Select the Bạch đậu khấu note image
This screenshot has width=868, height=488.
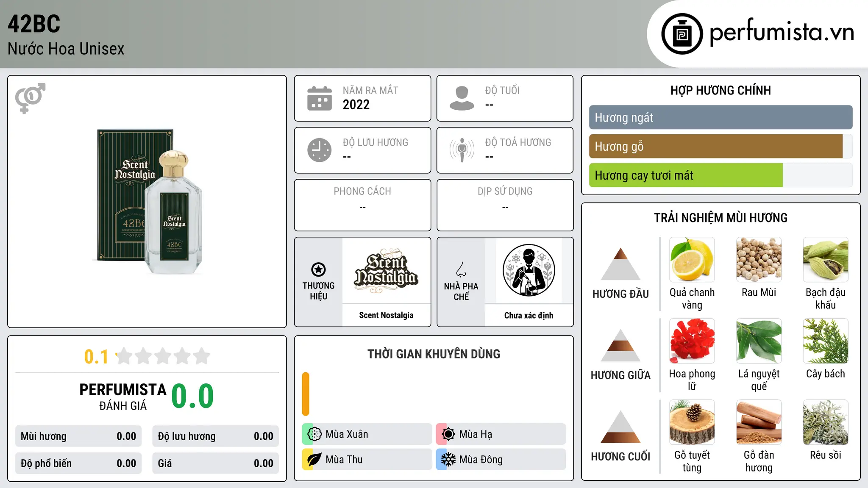pos(826,260)
